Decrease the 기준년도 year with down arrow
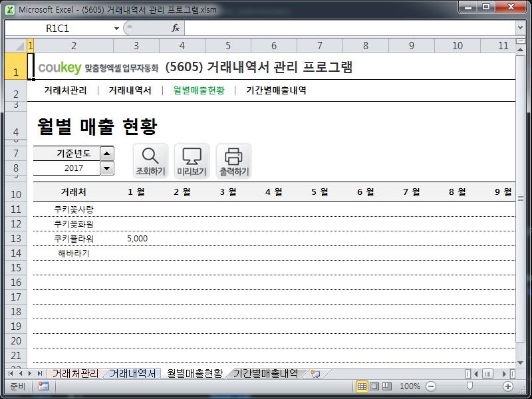Screen dimensions: 532x399 107,168
